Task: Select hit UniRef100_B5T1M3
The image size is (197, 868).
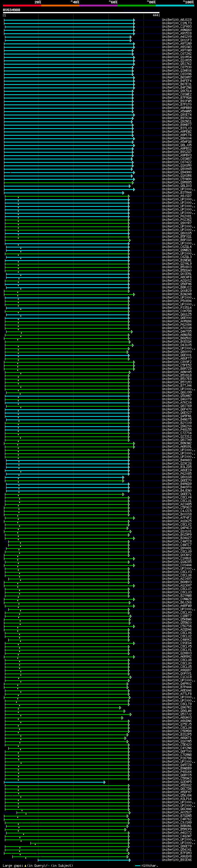Action: coord(177,382)
